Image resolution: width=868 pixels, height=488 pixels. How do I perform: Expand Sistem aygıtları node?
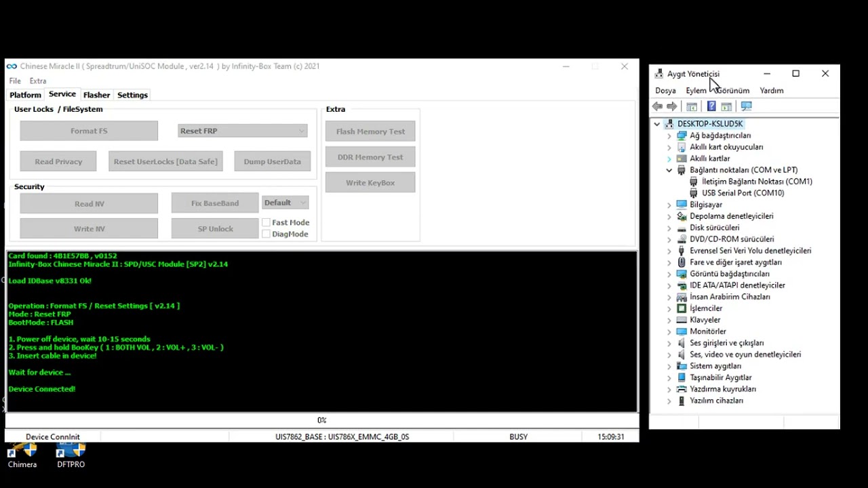[x=669, y=366]
